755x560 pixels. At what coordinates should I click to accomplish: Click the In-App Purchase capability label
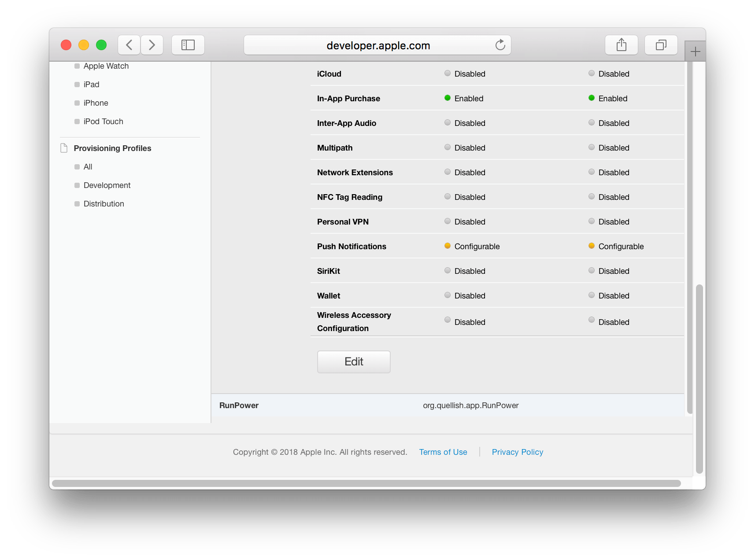pos(348,99)
